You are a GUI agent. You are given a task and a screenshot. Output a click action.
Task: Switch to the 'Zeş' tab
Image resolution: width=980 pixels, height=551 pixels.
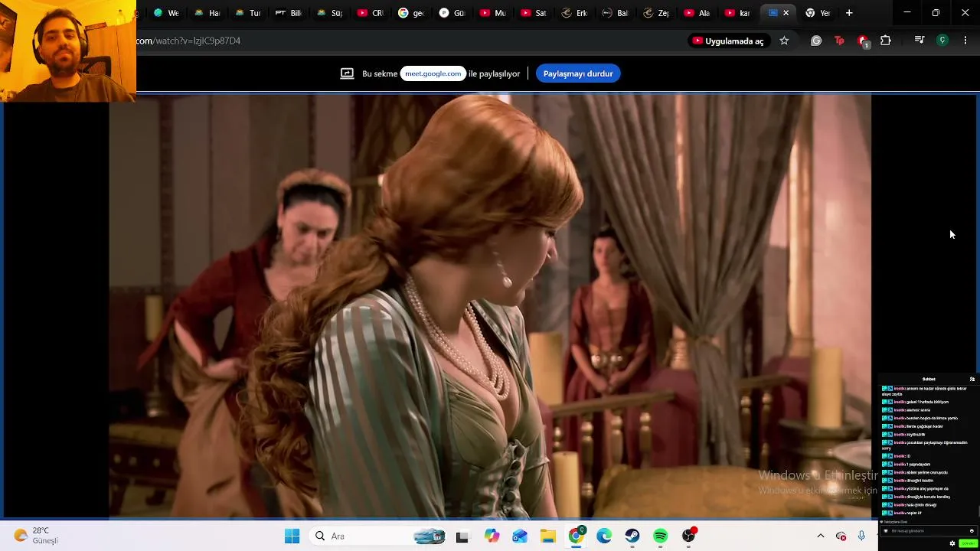click(x=655, y=13)
